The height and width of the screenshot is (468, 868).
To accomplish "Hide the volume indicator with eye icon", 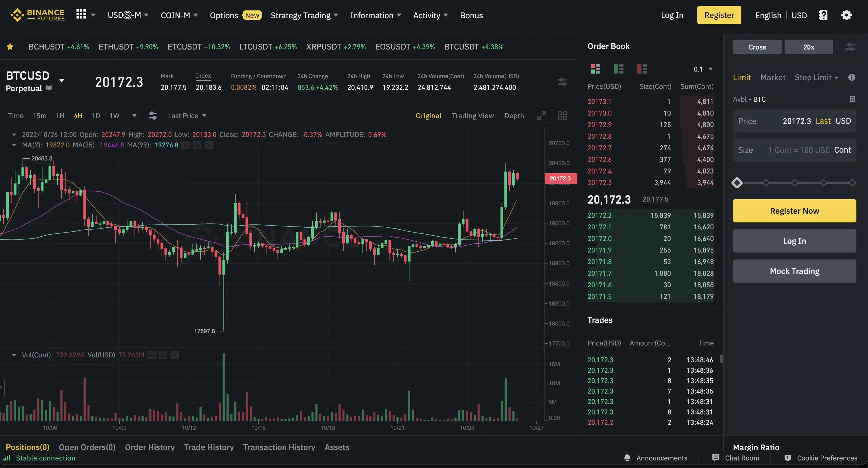I will [x=152, y=355].
